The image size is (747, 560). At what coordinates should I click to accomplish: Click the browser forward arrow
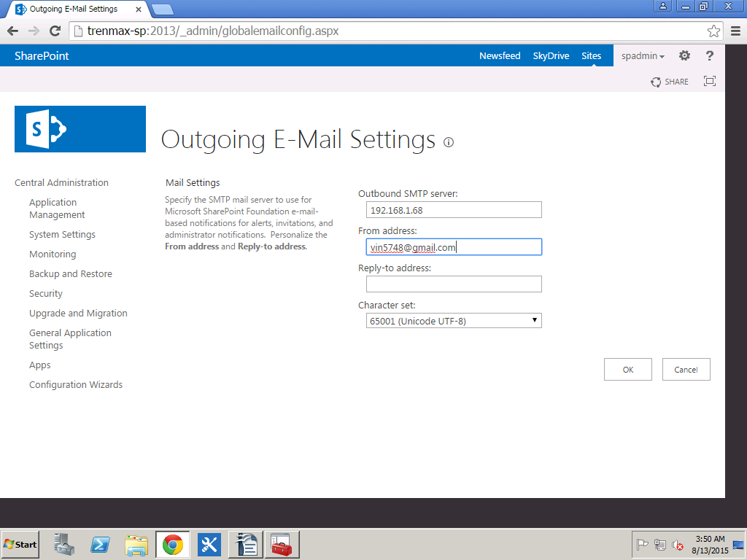[34, 31]
